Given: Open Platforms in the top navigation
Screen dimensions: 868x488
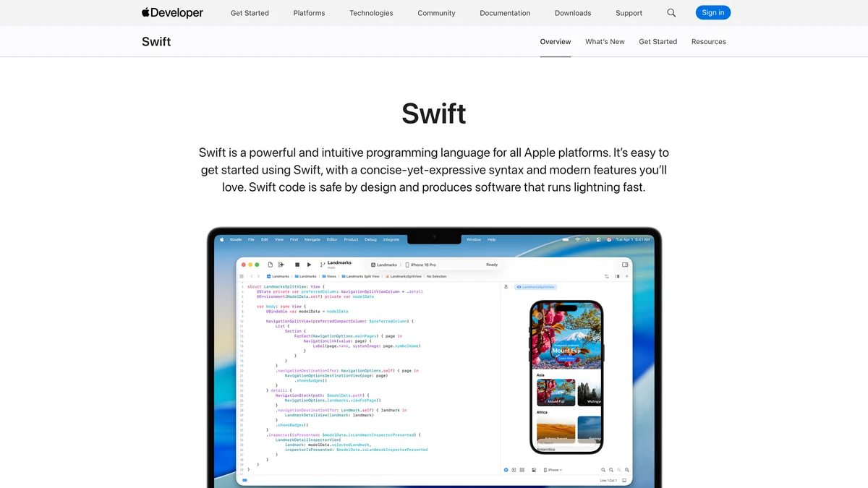Looking at the screenshot, I should pos(309,13).
